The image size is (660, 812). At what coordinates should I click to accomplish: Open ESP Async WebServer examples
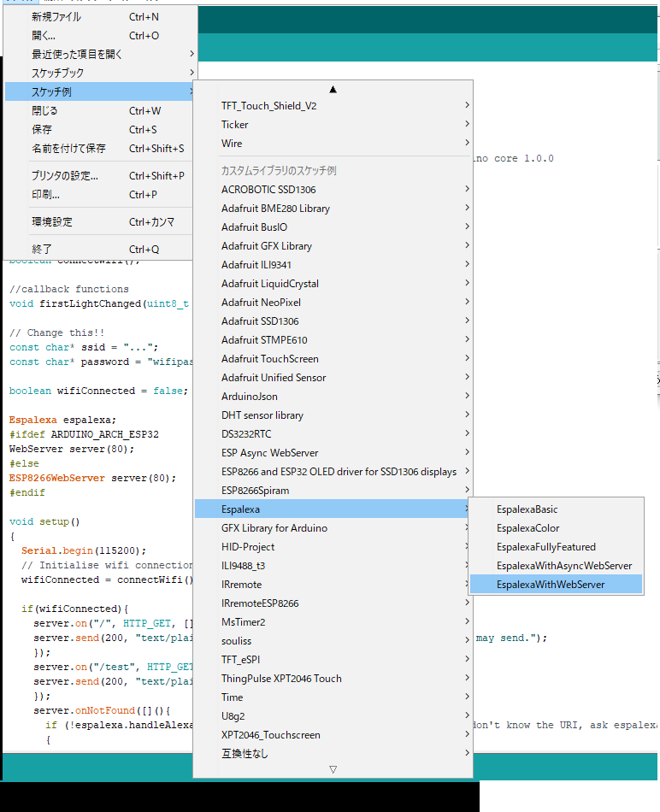[333, 453]
